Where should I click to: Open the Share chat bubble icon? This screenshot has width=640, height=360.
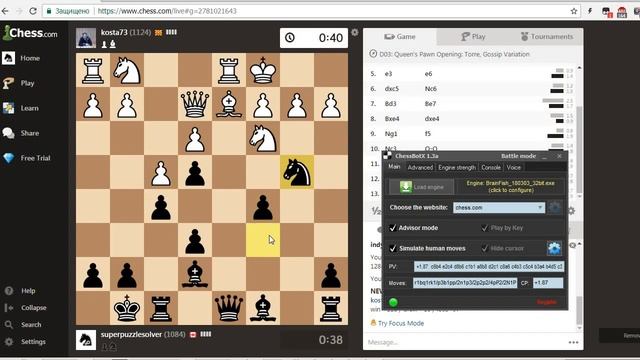coord(8,133)
